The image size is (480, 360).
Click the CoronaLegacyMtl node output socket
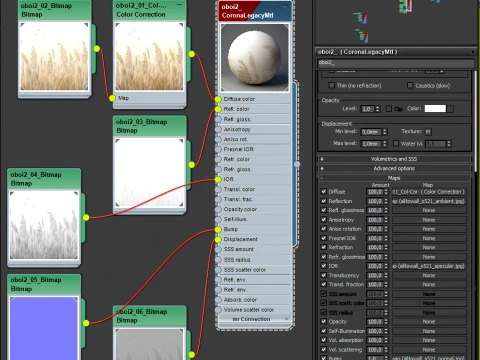click(297, 164)
